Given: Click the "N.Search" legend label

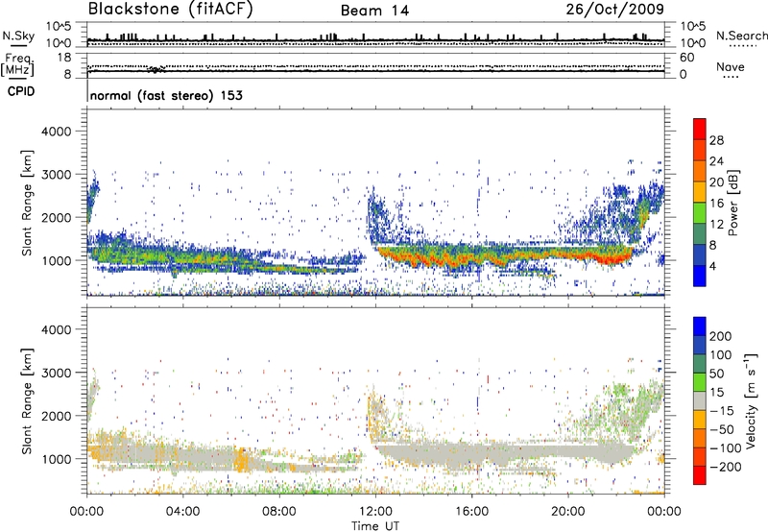Looking at the screenshot, I should (x=741, y=36).
